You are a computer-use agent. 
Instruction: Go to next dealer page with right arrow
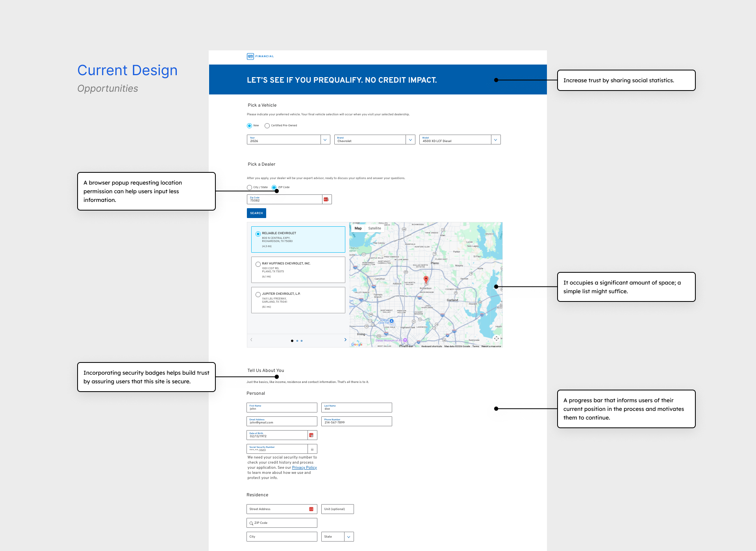(x=345, y=340)
